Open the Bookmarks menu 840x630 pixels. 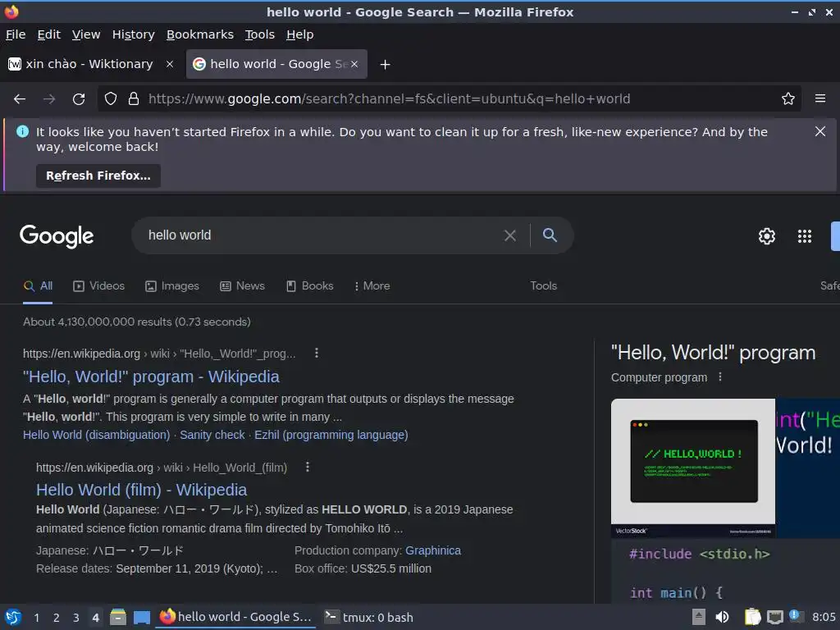[x=200, y=34]
